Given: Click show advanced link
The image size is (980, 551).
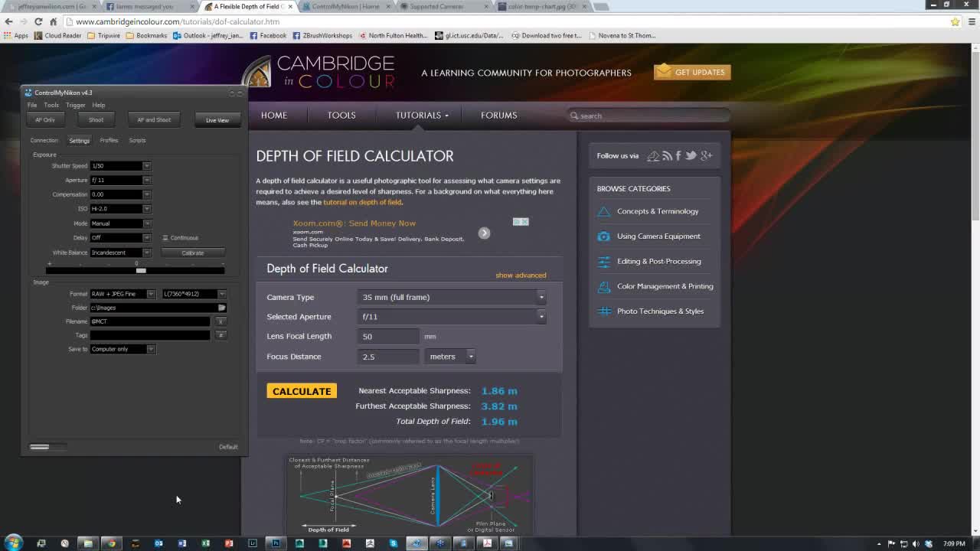Looking at the screenshot, I should point(521,275).
